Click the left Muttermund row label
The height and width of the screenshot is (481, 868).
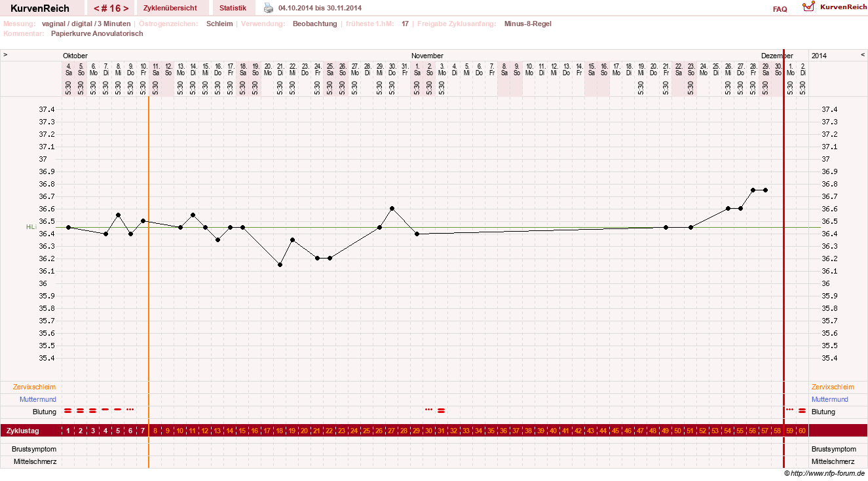(38, 399)
